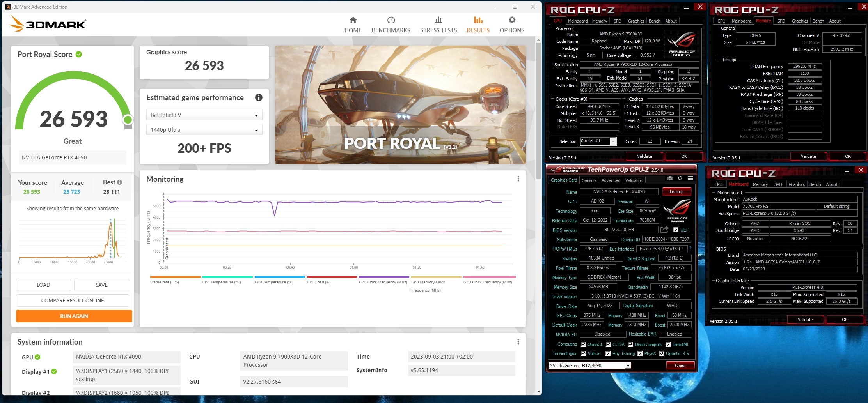Open GPU-Z hamburger menu icon
The image size is (868, 403).
[x=690, y=178]
